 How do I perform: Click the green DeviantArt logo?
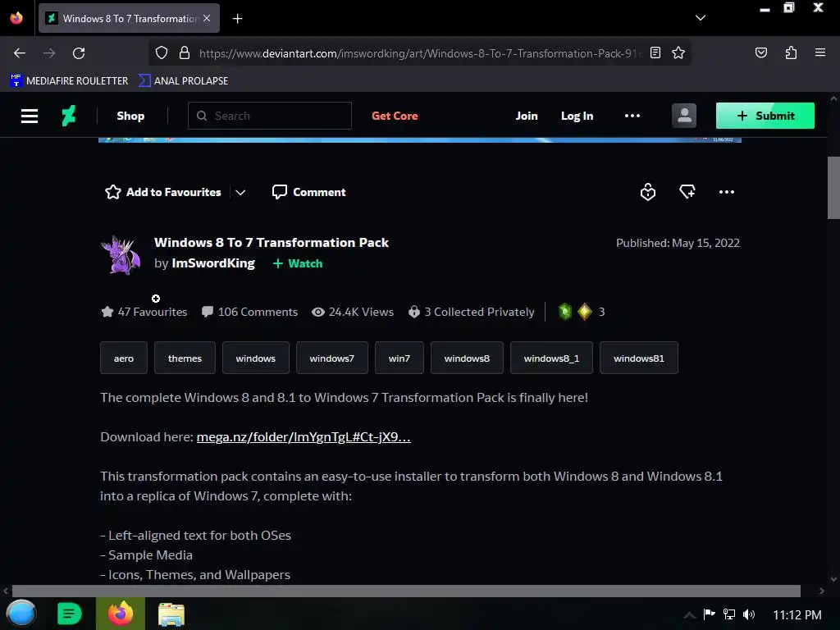tap(69, 116)
